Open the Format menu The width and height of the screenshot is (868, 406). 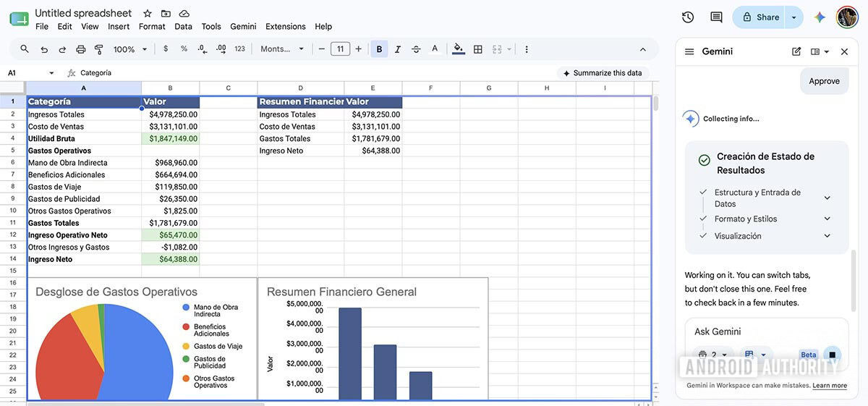point(152,27)
